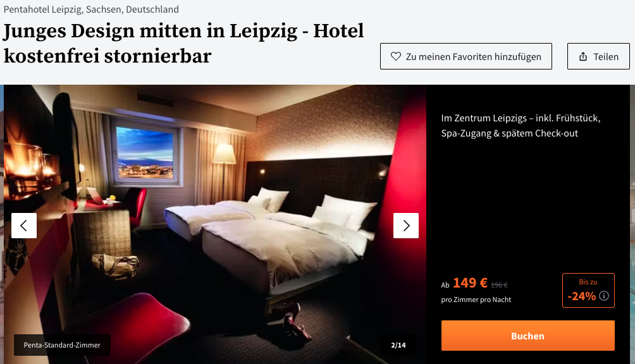635x364 pixels.
Task: Click the 'pro Zimmer pro Nacht' label
Action: coord(476,300)
